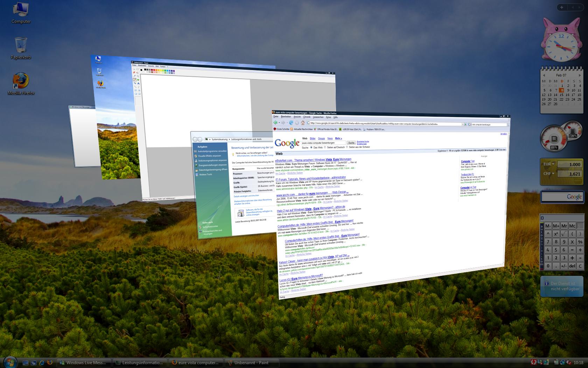Click the Internet Explorer quick launch icon
This screenshot has height=368, width=588.
tap(42, 363)
